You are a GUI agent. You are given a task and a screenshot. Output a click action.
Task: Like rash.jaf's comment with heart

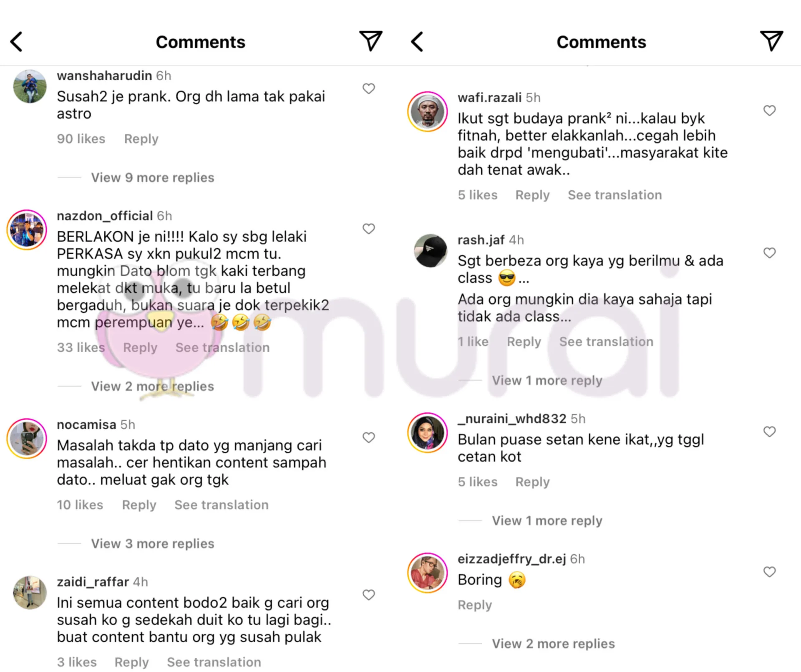tap(769, 253)
